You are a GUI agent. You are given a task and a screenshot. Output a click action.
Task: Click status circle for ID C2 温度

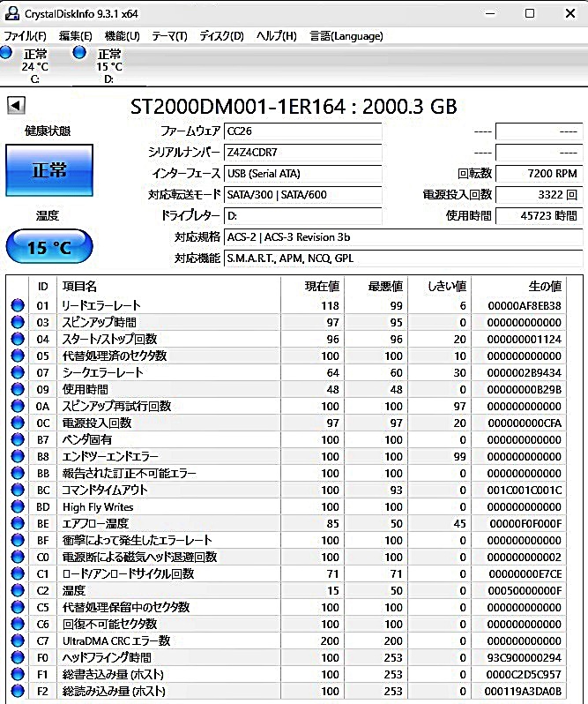[x=18, y=590]
